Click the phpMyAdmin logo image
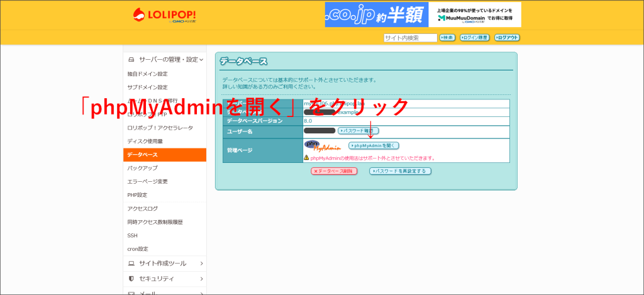644x295 pixels. 321,145
